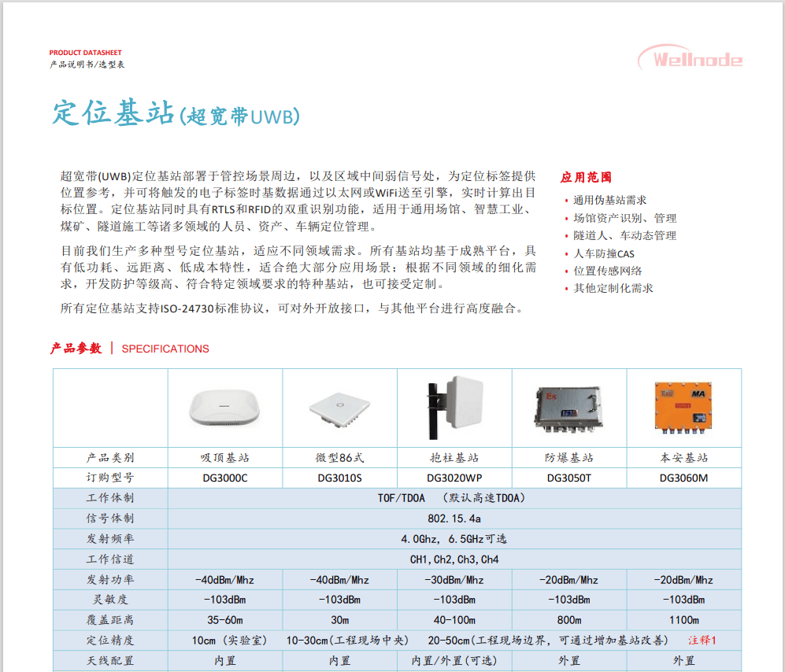Click model number DG3060M
The width and height of the screenshot is (785, 672).
pyautogui.click(x=684, y=478)
